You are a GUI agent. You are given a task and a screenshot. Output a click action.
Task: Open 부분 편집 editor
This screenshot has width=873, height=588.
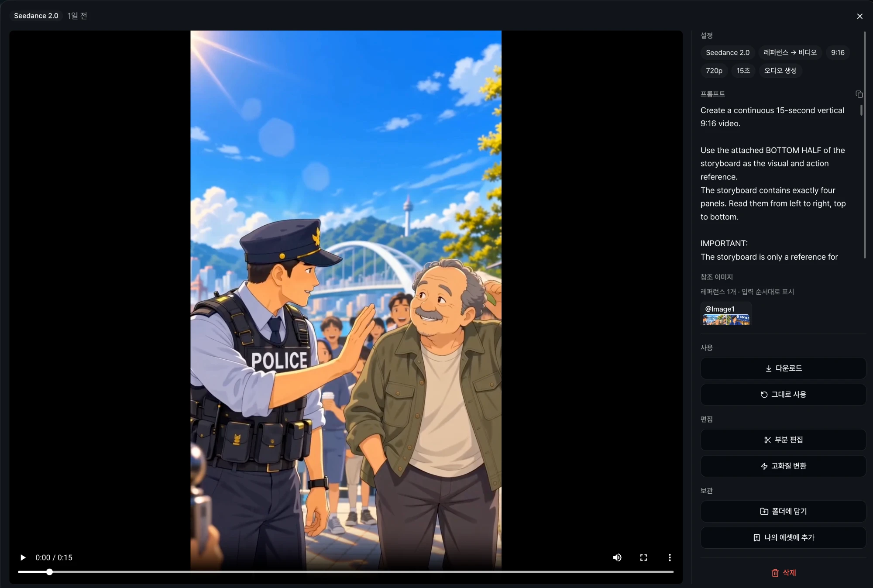click(783, 440)
